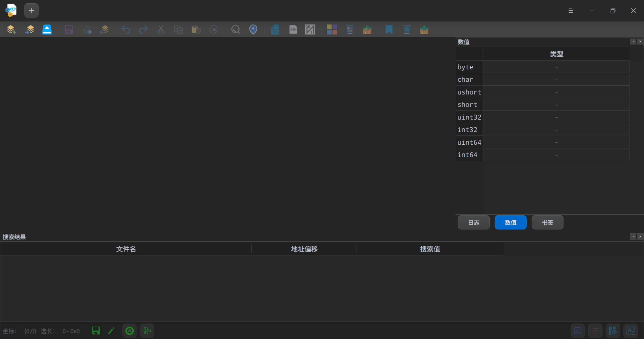Open the 书签 bookmarks tab
The height and width of the screenshot is (339, 644).
click(547, 222)
